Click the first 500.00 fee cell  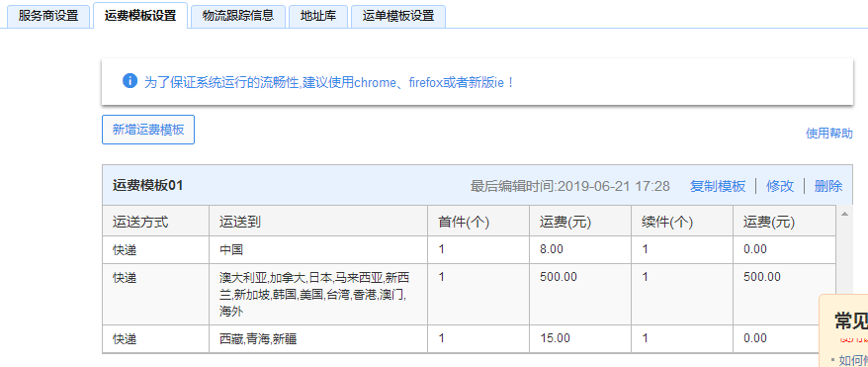tap(580, 294)
